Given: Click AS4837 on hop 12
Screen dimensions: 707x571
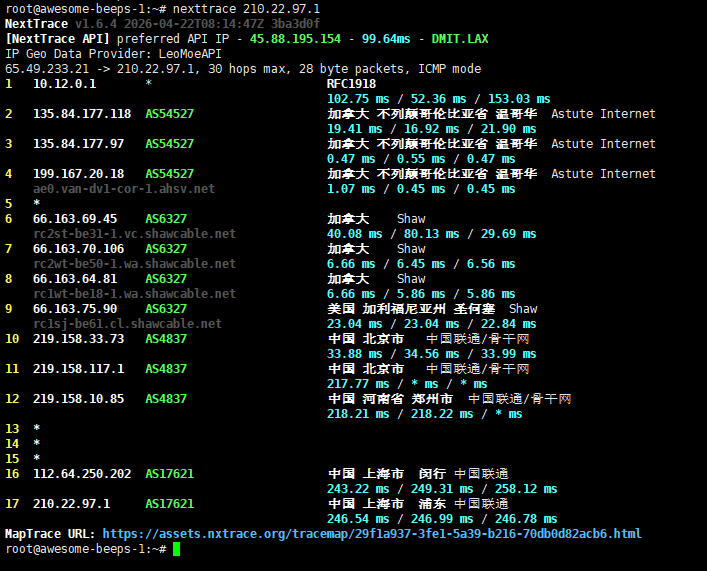Looking at the screenshot, I should (x=166, y=399).
